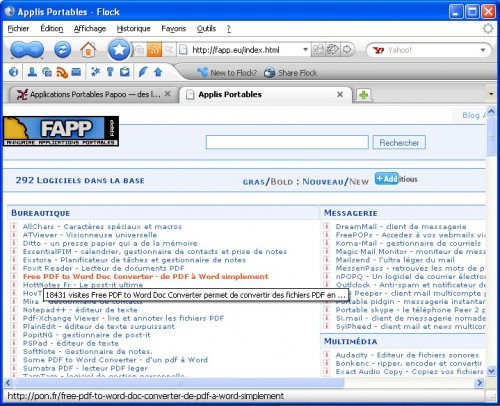Click the arrow button right of the address bar
The image size is (500, 406).
click(x=347, y=50)
